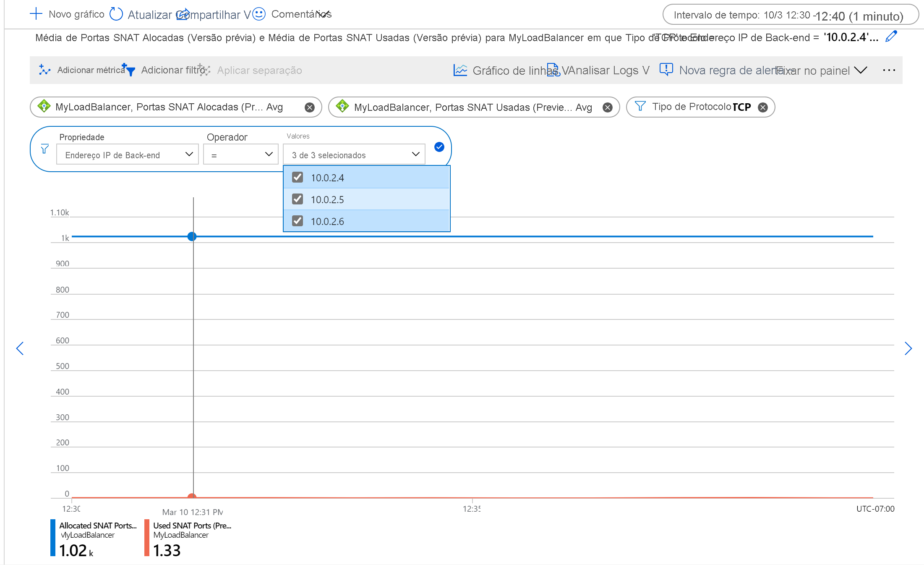Click the Allocated SNAT Ports legend label

tap(98, 526)
